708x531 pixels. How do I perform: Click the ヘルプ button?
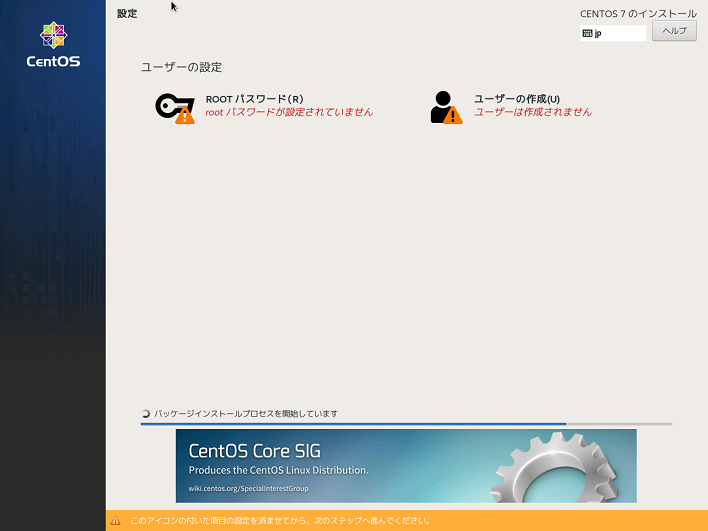click(x=674, y=31)
